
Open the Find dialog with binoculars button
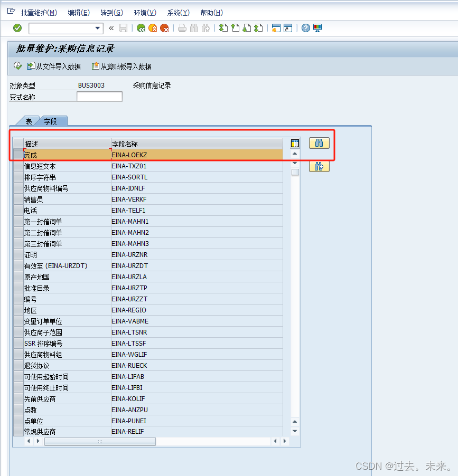click(319, 143)
